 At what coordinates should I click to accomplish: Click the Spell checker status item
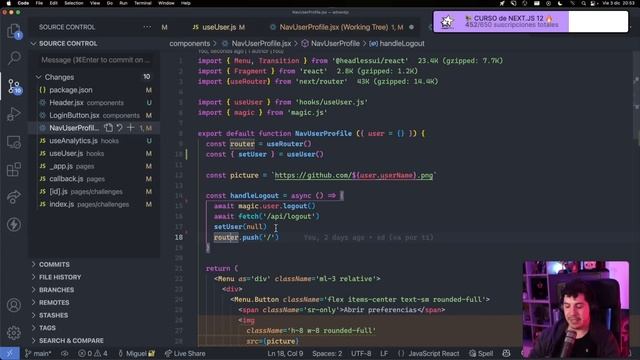[x=481, y=353]
